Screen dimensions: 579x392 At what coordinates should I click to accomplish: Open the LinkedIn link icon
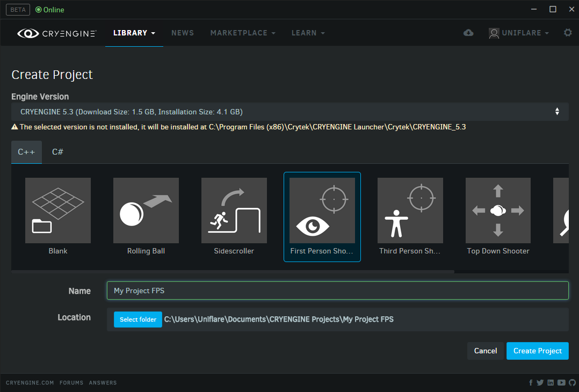click(x=551, y=383)
